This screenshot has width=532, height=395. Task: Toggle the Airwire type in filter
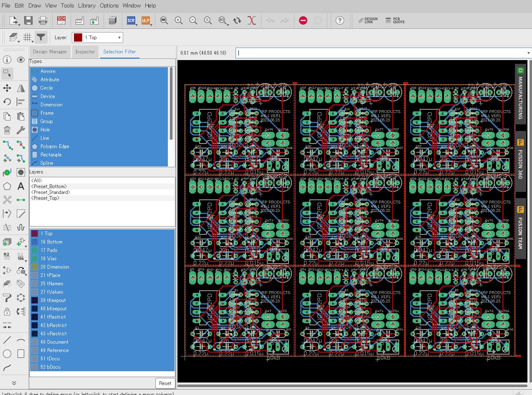[x=48, y=71]
